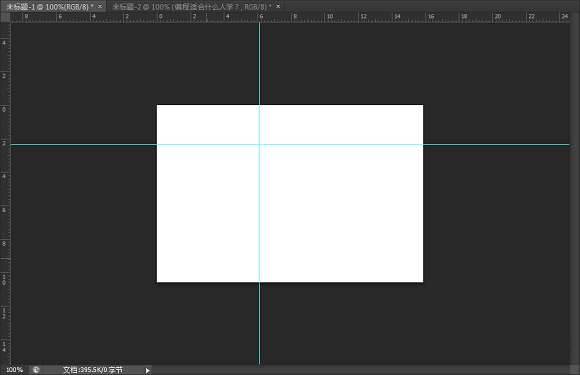Click the ruler origin box at rulers' corner
This screenshot has width=580, height=375.
point(5,17)
